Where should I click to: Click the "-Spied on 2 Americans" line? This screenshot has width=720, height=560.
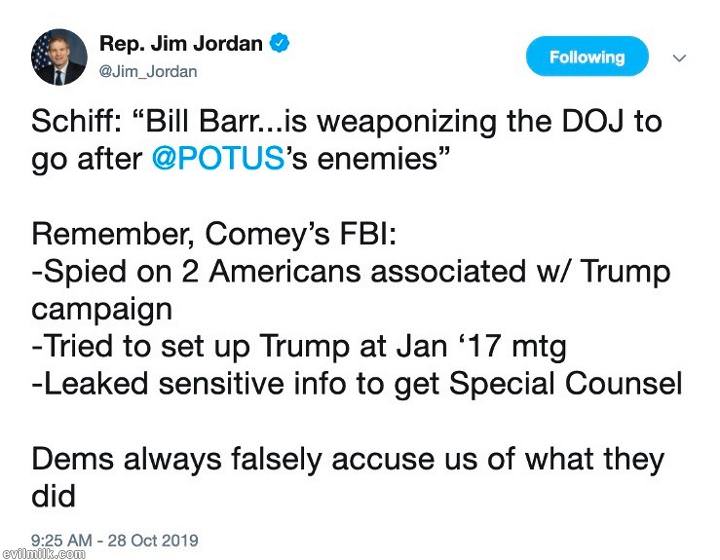[x=350, y=271]
